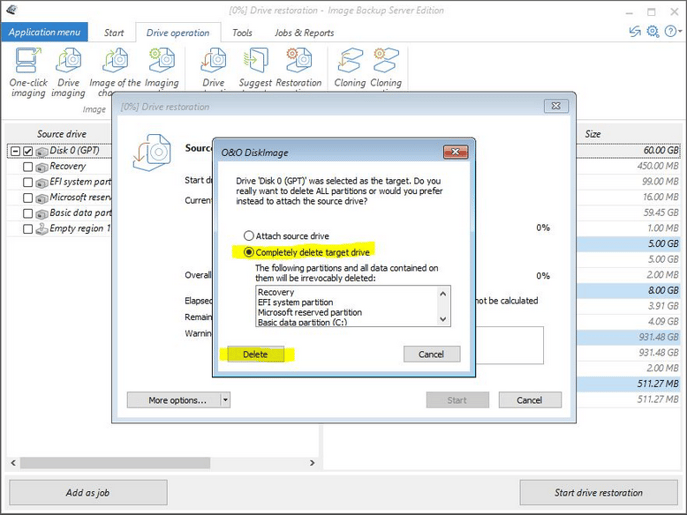Open the Drive imaging tool

[68, 60]
